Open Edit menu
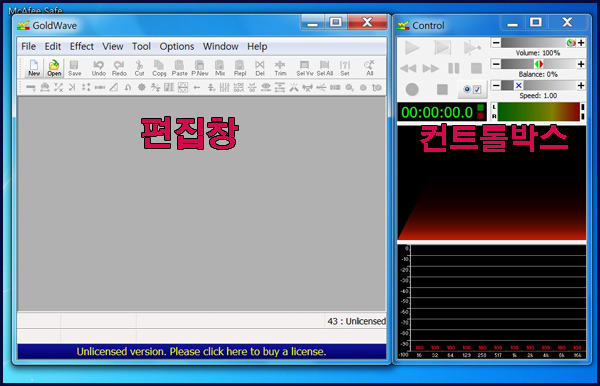The width and height of the screenshot is (600, 386). pyautogui.click(x=53, y=47)
